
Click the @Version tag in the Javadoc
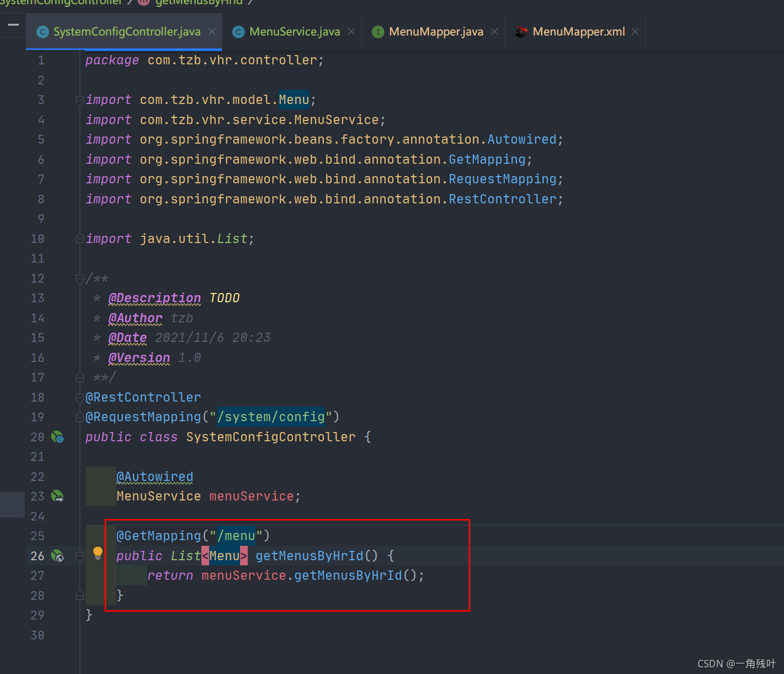click(x=139, y=358)
